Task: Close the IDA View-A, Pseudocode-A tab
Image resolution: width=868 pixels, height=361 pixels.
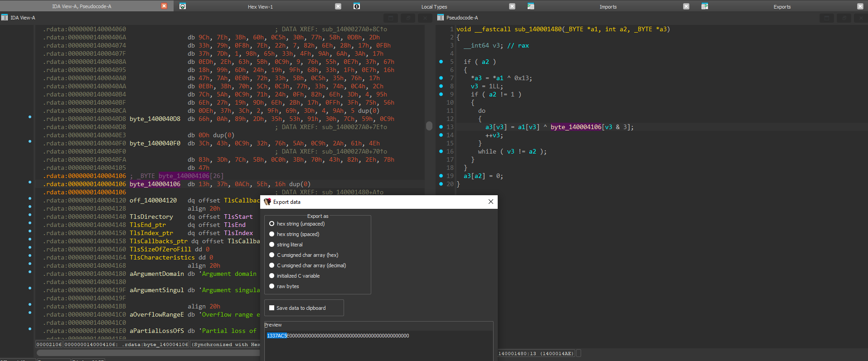Action: [x=164, y=6]
